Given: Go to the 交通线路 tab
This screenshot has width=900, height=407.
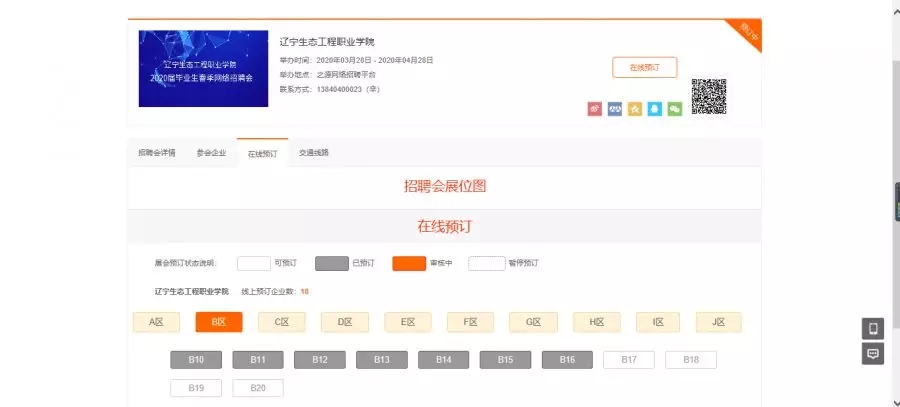Looking at the screenshot, I should [314, 153].
